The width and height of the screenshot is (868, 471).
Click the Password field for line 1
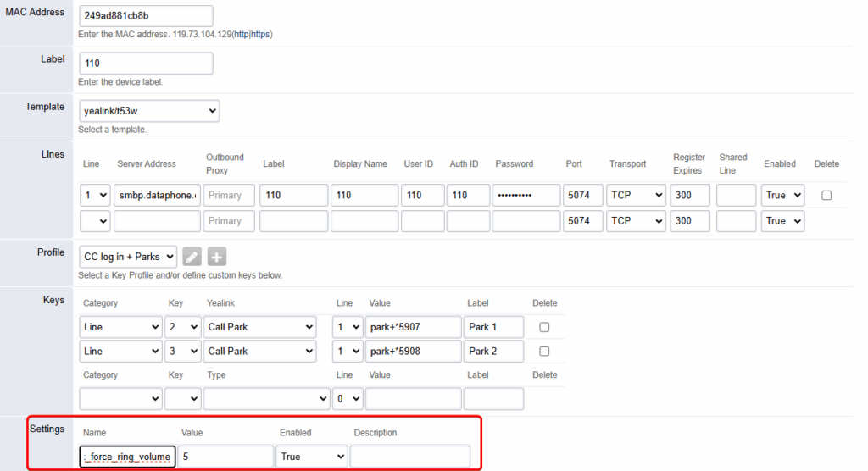tap(526, 195)
